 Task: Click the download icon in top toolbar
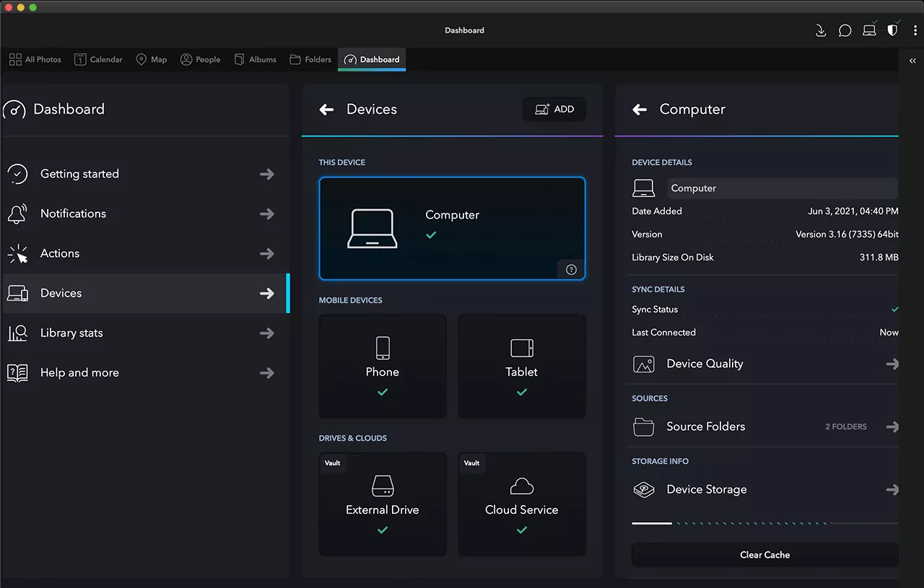821,30
